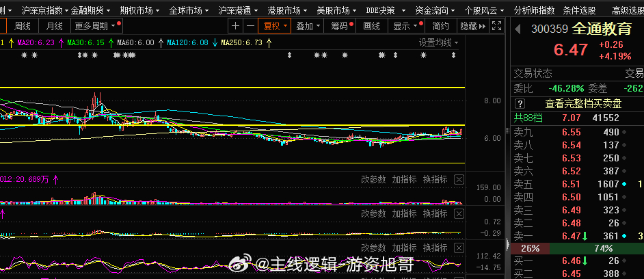Screen dimensions: 644x279
Task: Click the 交易状态 trading status label
Action: 533,74
